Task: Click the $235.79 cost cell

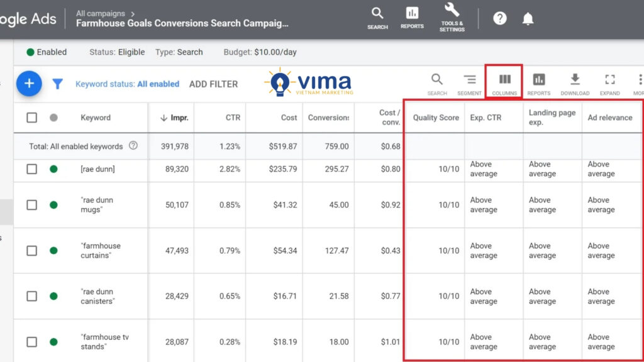Action: click(283, 169)
